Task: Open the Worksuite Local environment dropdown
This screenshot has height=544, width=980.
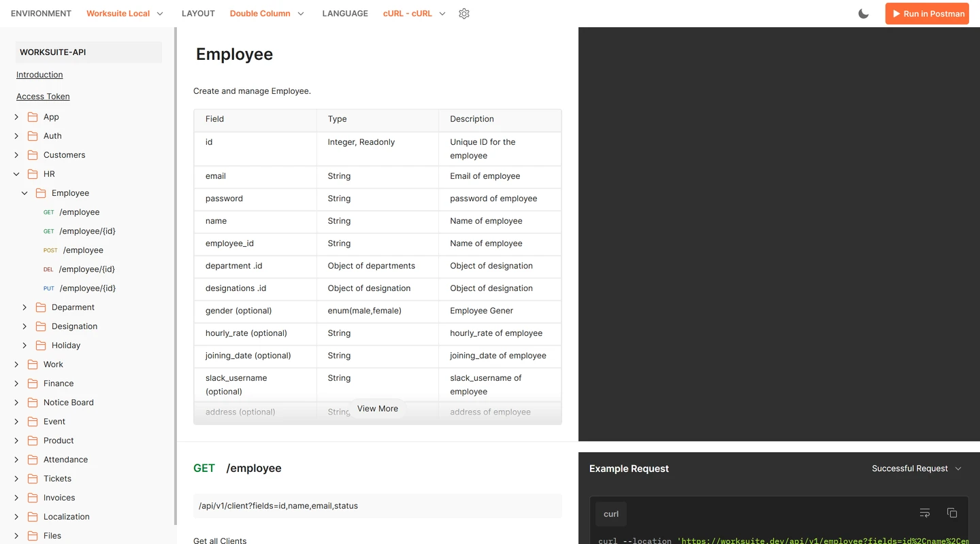Action: 125,14
